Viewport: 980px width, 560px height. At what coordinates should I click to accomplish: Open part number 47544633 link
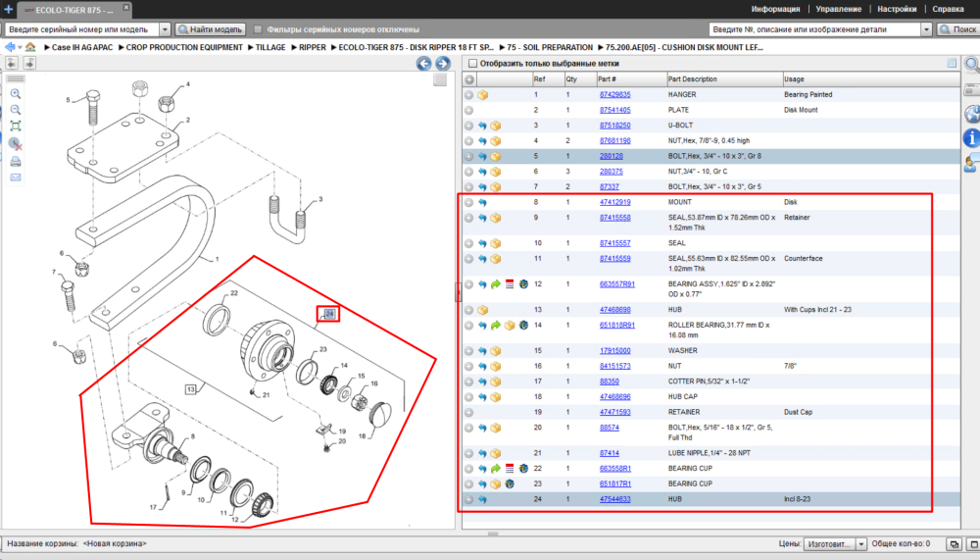coord(615,500)
